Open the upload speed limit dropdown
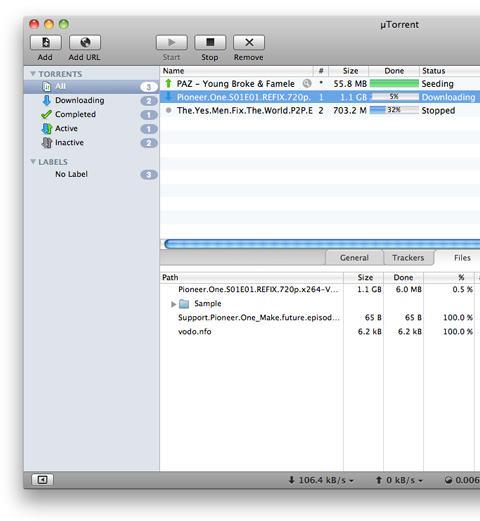This screenshot has width=480, height=521. point(399,480)
